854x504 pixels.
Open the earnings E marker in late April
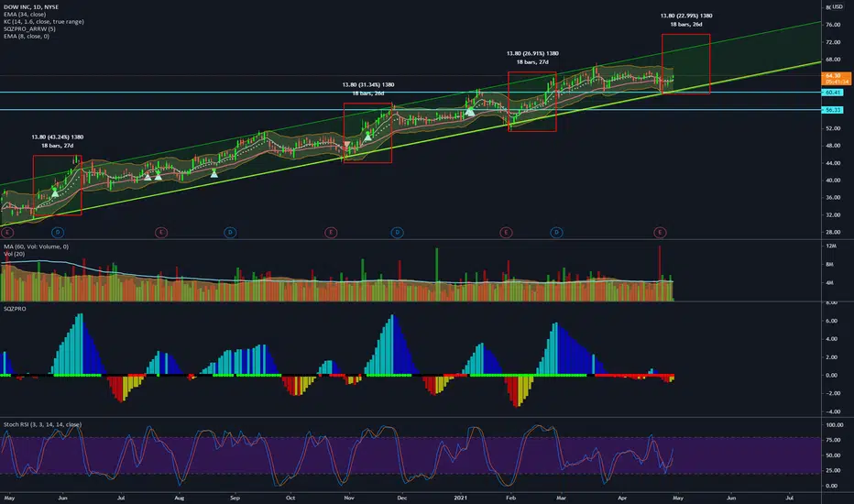coord(660,233)
